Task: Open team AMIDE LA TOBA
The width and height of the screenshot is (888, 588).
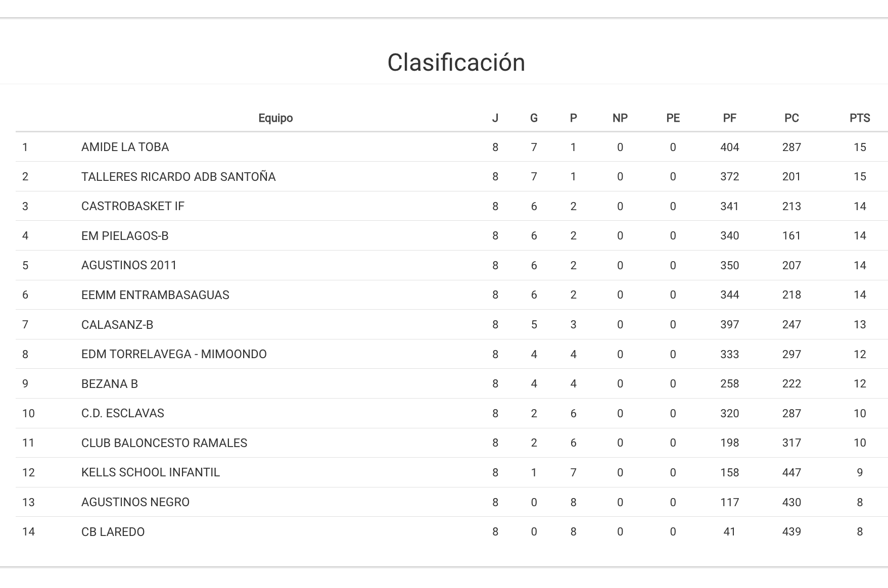Action: (x=125, y=147)
